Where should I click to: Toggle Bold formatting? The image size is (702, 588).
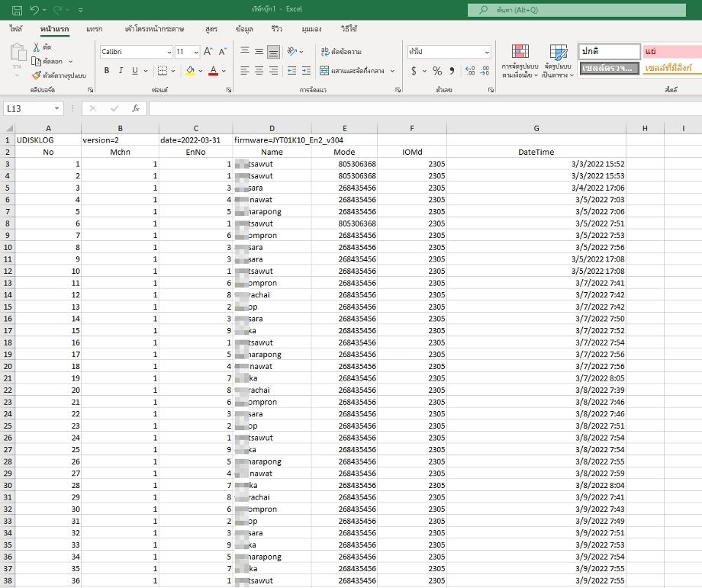107,71
